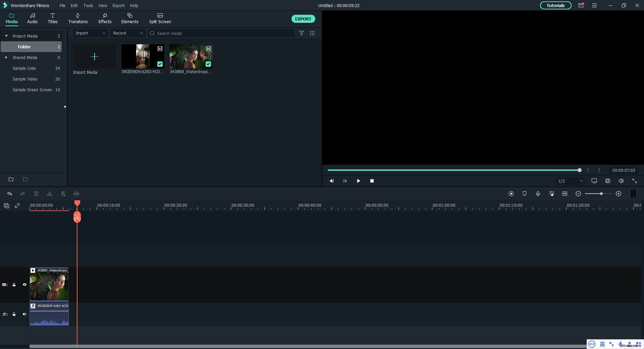Expand the Shared Media tree item
The height and width of the screenshot is (349, 644).
pyautogui.click(x=6, y=57)
